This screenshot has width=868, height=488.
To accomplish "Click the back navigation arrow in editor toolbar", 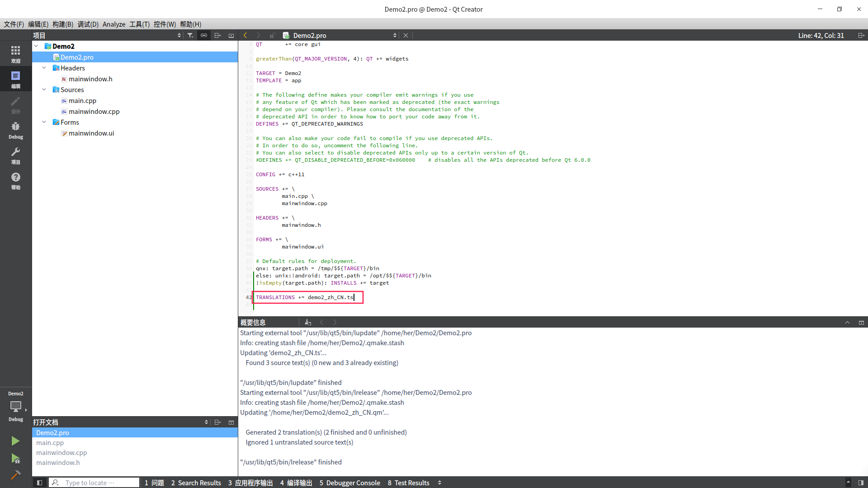I will pos(245,35).
